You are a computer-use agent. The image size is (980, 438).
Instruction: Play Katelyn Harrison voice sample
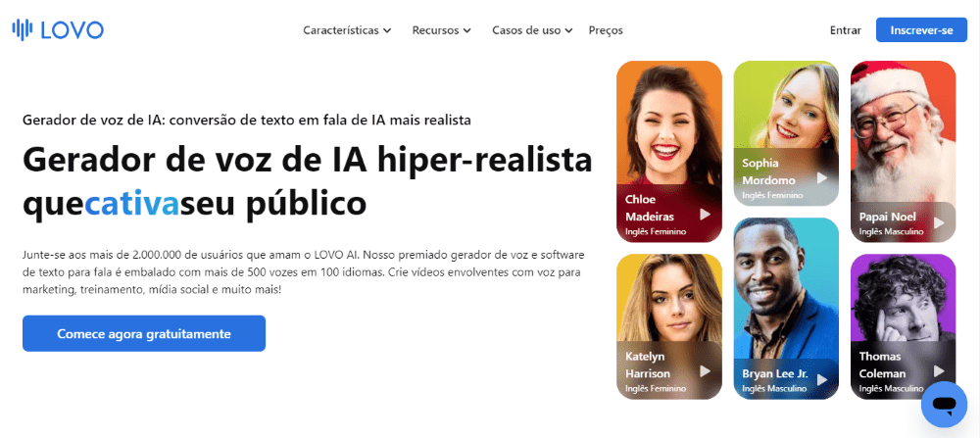coord(705,371)
